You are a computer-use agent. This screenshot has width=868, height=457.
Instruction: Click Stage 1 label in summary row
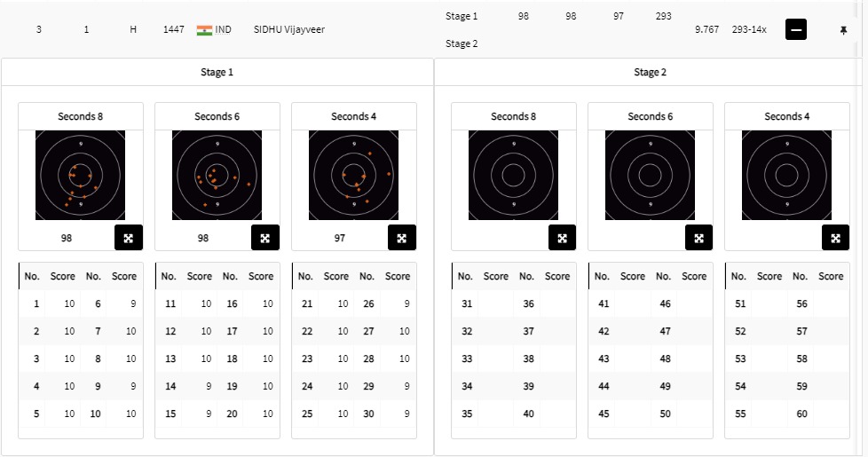(x=461, y=16)
